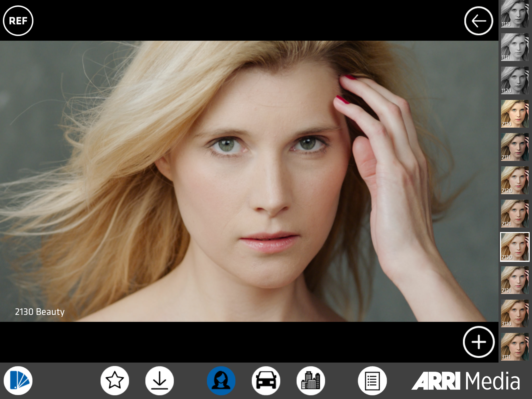Click the plus add button
The width and height of the screenshot is (532, 399).
pos(479,342)
